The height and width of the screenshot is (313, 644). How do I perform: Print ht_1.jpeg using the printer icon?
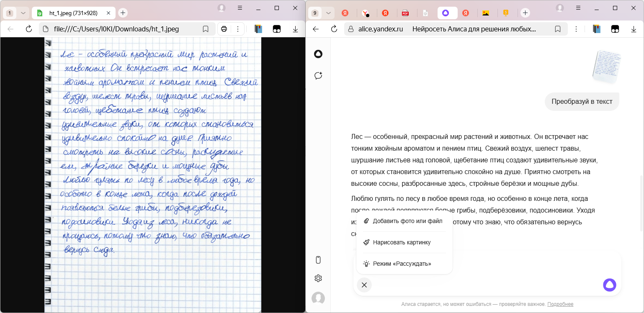(224, 29)
